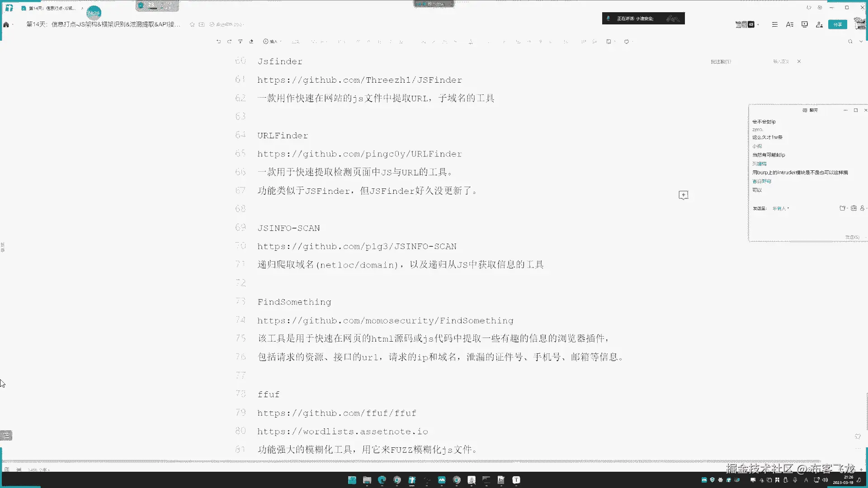
Task: Open the JSFinder GitHub link
Action: pyautogui.click(x=359, y=80)
